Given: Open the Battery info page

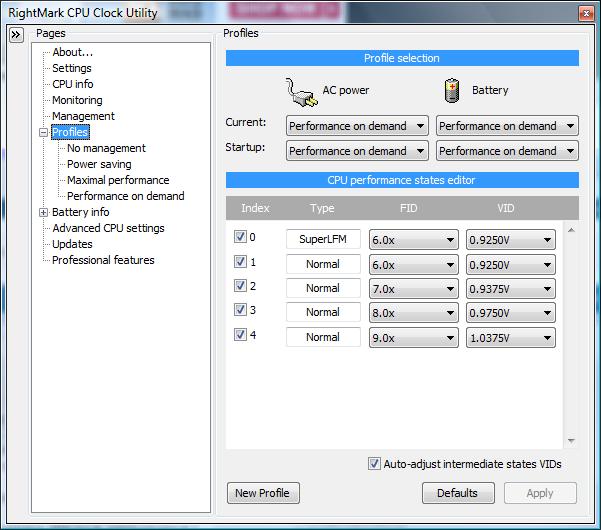Looking at the screenshot, I should pos(80,212).
